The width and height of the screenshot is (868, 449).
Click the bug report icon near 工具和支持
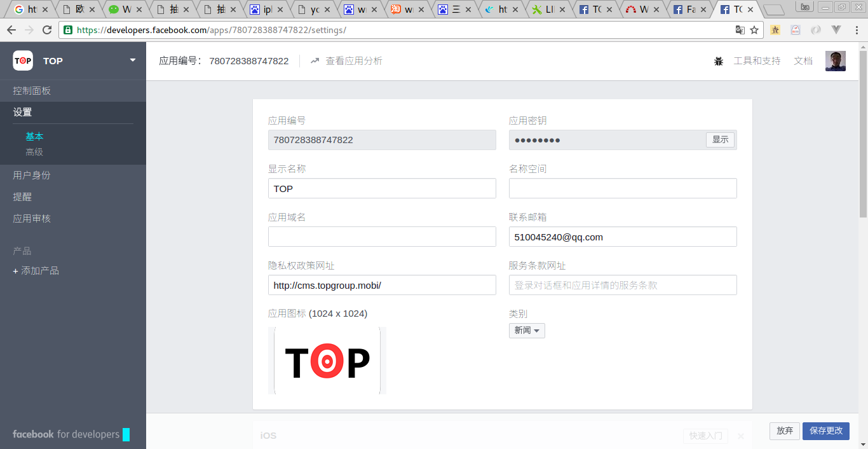[718, 60]
